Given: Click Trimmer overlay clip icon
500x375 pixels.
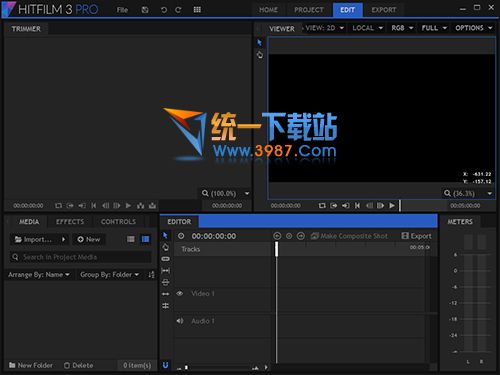Looking at the screenshot, I should pyautogui.click(x=152, y=206).
